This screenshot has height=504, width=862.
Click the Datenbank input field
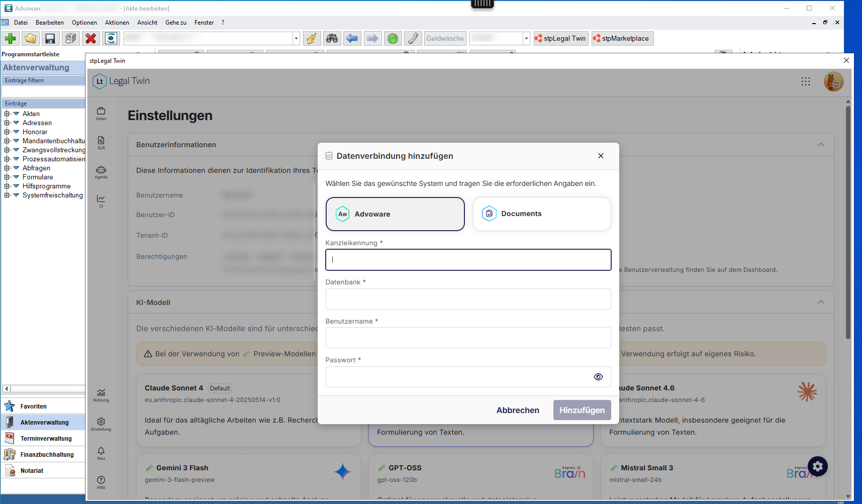point(468,299)
